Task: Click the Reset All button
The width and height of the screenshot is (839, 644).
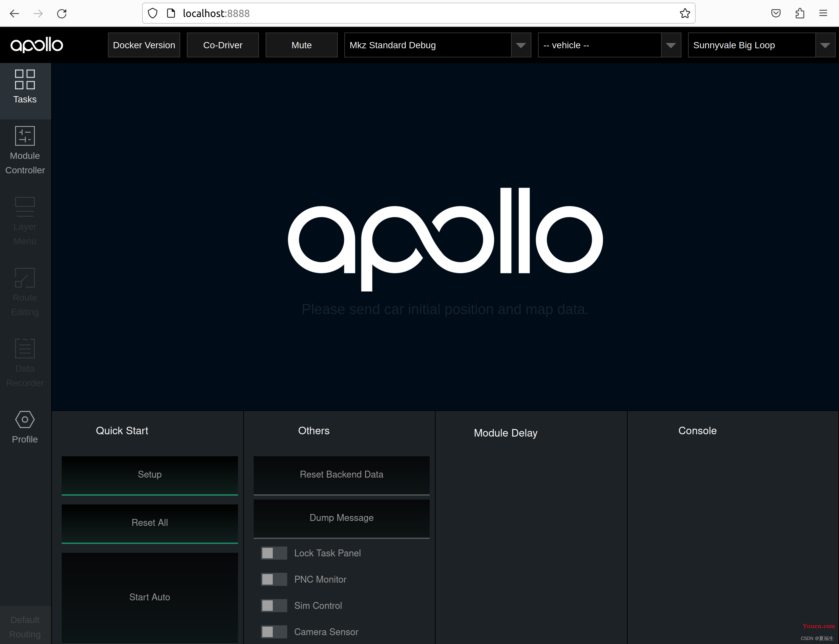Action: coord(149,524)
